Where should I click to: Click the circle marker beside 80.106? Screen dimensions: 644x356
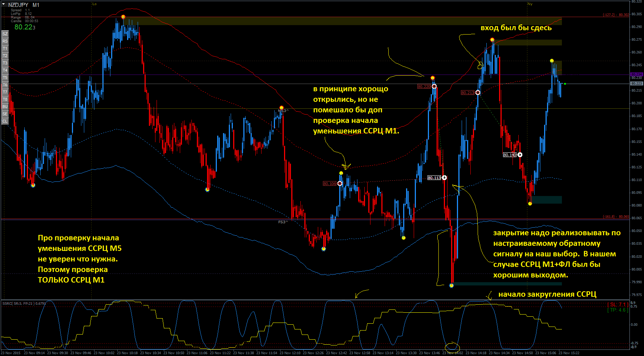tap(340, 184)
